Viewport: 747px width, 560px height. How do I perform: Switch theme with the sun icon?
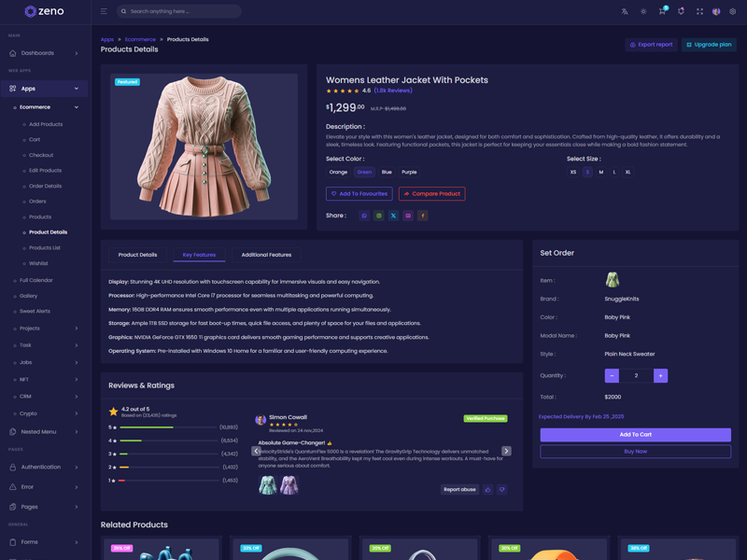643,11
